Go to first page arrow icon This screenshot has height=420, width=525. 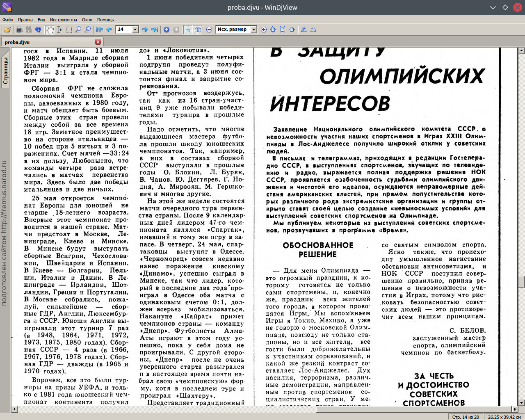[100, 30]
